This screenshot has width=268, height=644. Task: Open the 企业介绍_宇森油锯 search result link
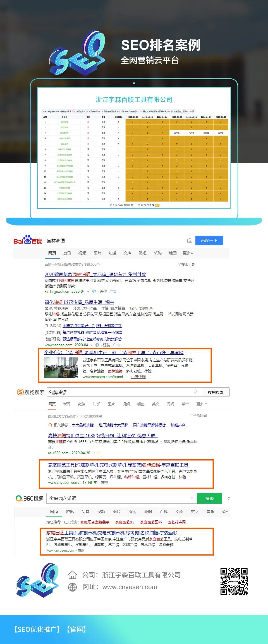pyautogui.click(x=114, y=353)
